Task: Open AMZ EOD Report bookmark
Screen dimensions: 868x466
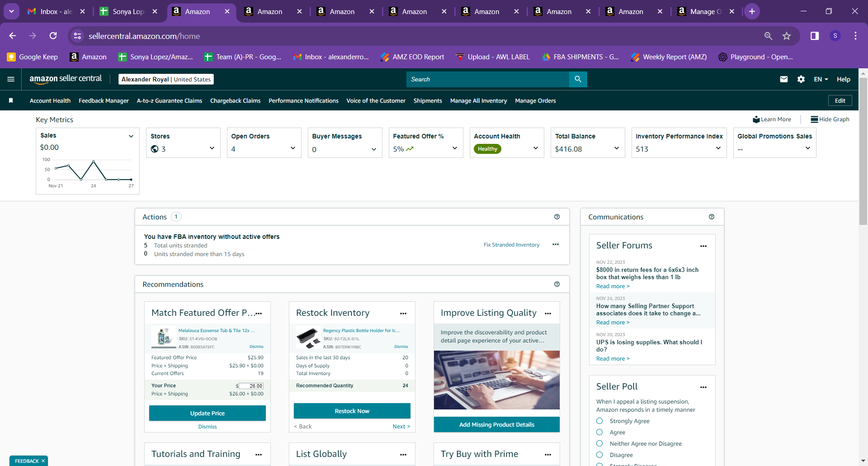Action: tap(412, 57)
